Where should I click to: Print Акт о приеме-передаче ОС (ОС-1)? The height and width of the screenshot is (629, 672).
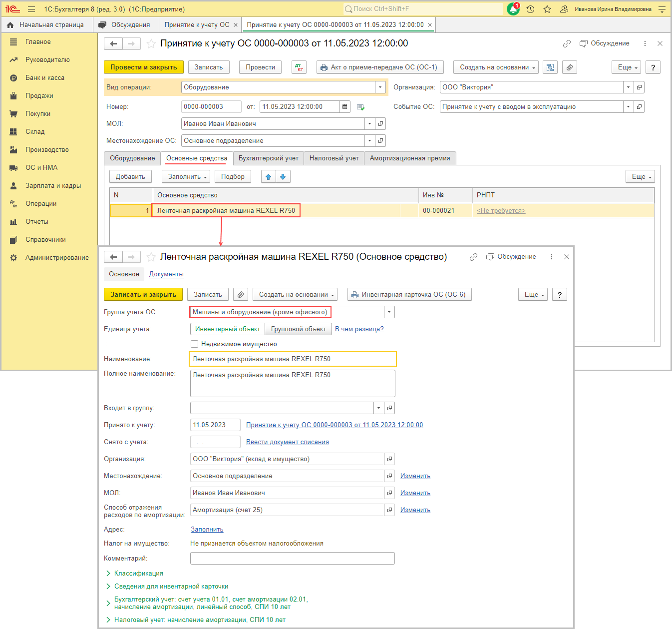[x=380, y=67]
